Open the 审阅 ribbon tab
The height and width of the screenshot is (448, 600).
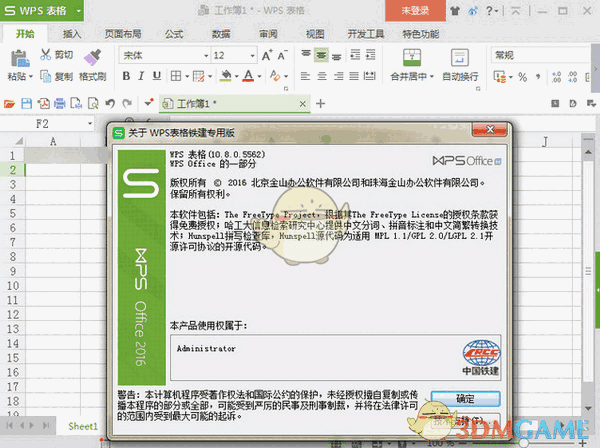[x=268, y=34]
